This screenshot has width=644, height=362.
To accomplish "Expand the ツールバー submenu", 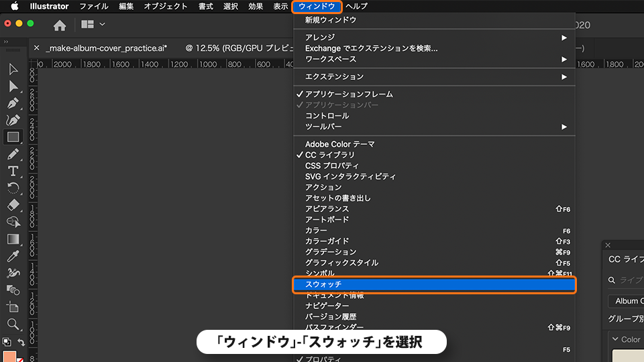I will click(x=434, y=127).
